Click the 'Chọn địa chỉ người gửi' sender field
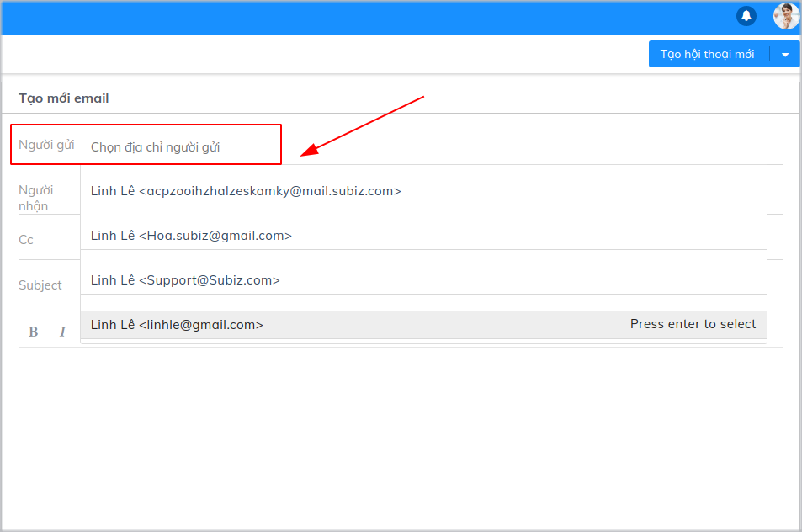Viewport: 802px width, 532px height. pos(156,146)
